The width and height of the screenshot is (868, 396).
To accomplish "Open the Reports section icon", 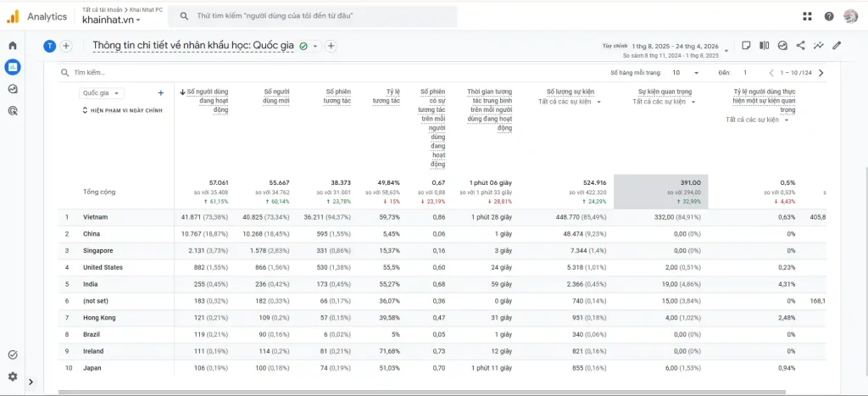I will pos(12,67).
